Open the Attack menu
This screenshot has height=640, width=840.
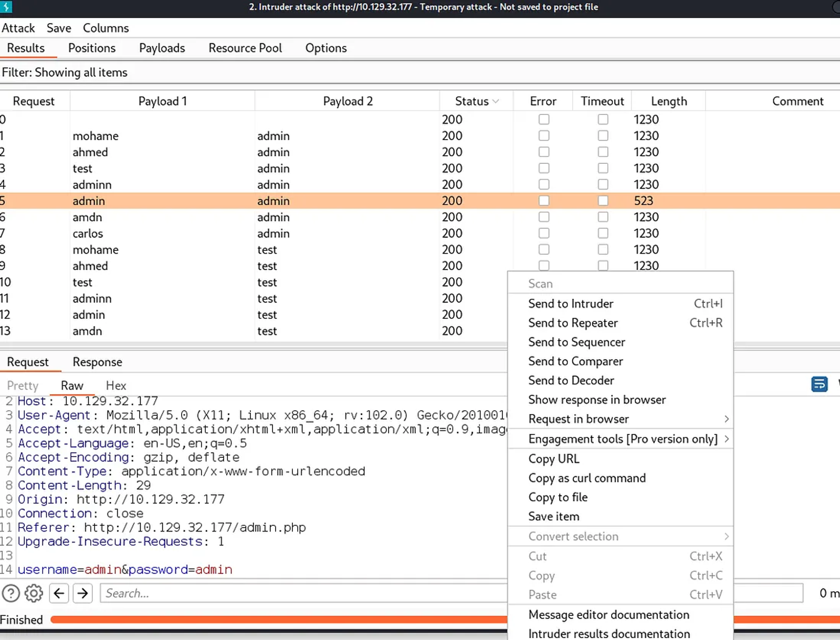(18, 28)
